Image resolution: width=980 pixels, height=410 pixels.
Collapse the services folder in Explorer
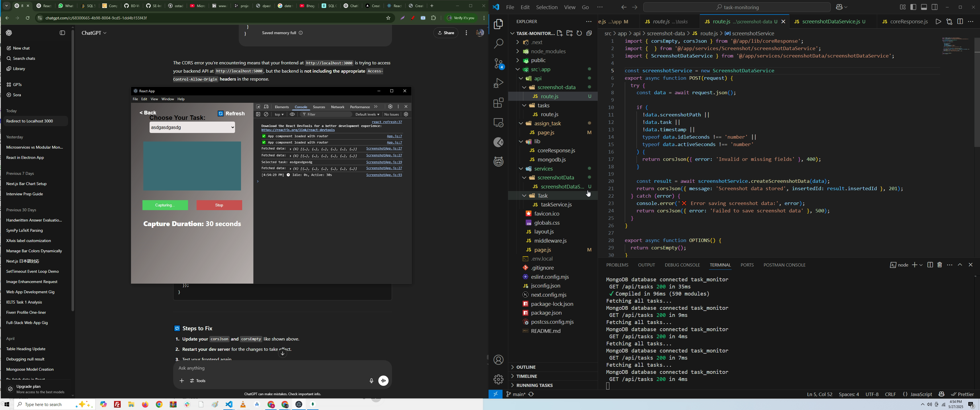(520, 169)
